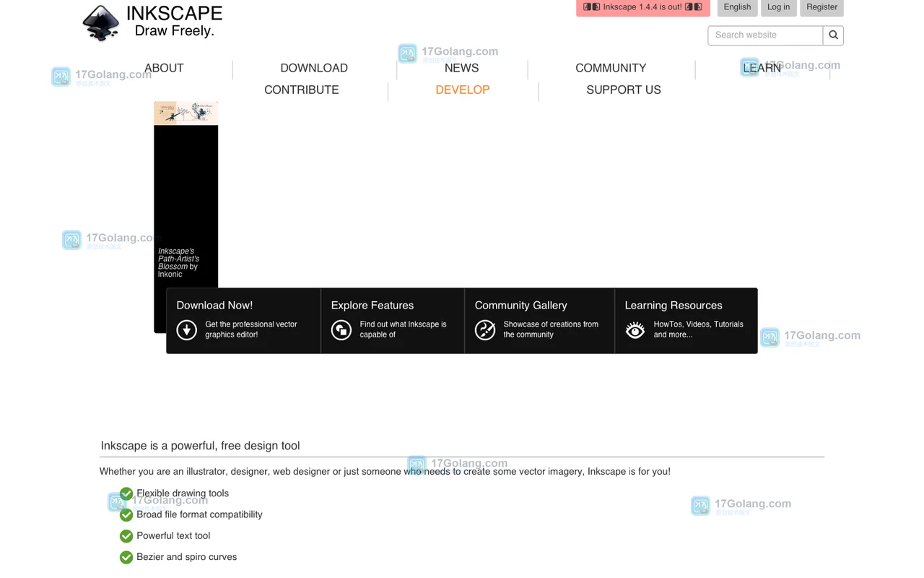This screenshot has height=578, width=924.
Task: Open the DOWNLOAD menu
Action: (x=314, y=68)
